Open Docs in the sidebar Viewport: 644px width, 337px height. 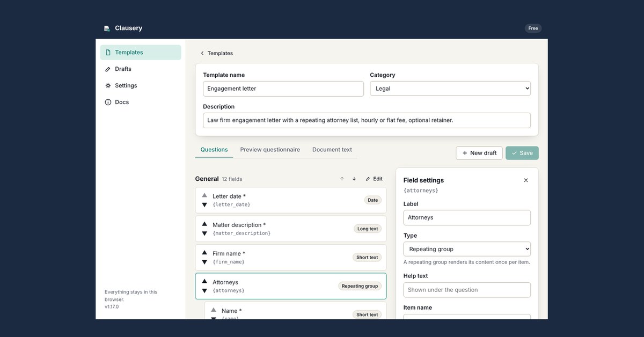click(x=141, y=102)
